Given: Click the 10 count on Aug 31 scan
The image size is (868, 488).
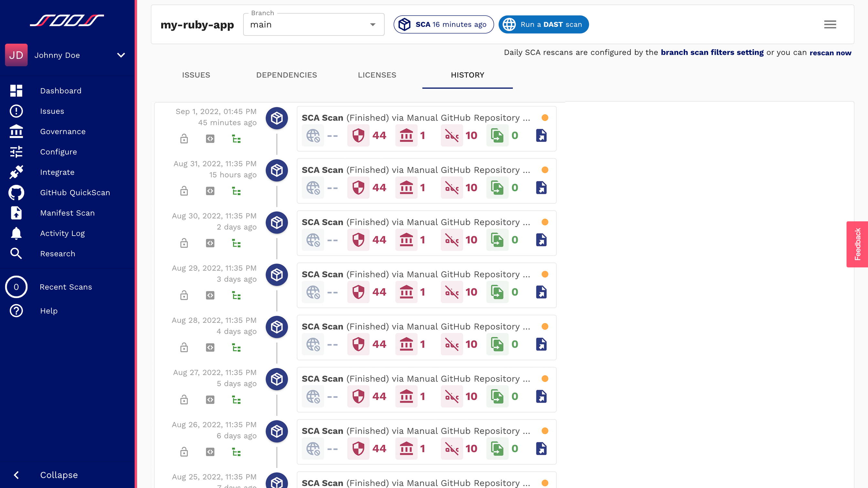Looking at the screenshot, I should click(471, 188).
